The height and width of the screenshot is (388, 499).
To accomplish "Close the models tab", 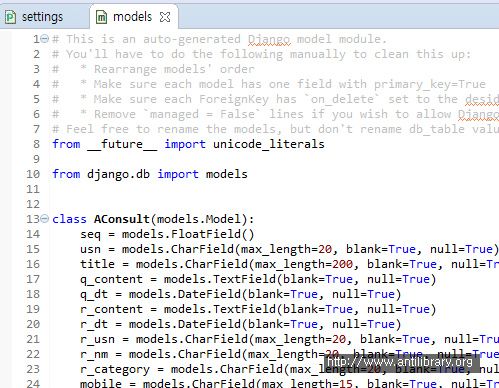I will [x=165, y=17].
